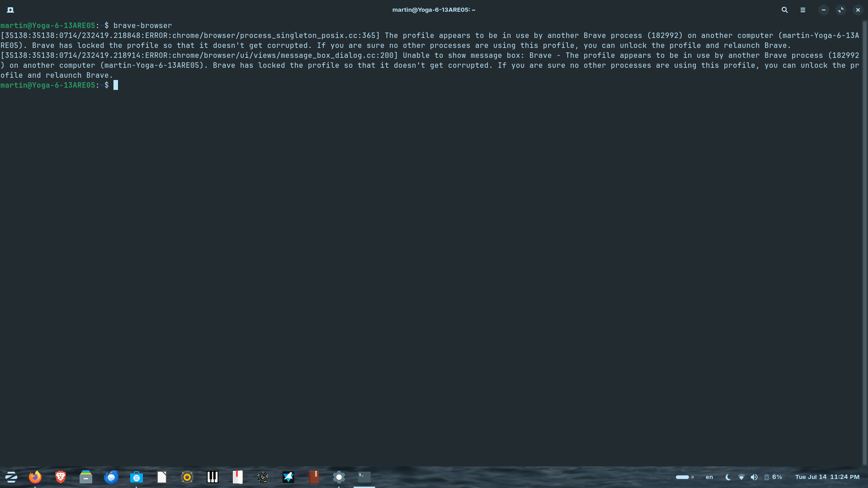This screenshot has width=868, height=488.
Task: Open Settings gear from the taskbar
Action: click(x=339, y=477)
